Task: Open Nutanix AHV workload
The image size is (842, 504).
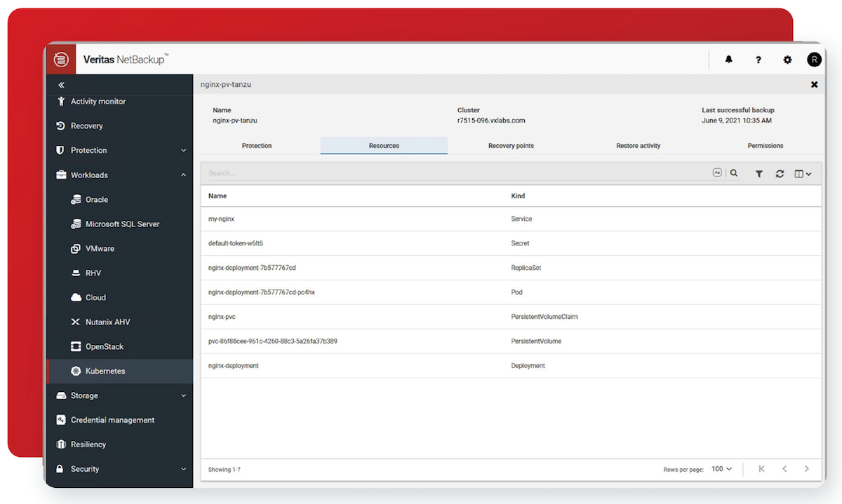Action: click(x=108, y=322)
